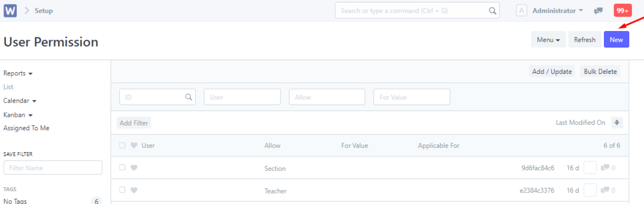Like the Section row with heart icon

pyautogui.click(x=134, y=167)
